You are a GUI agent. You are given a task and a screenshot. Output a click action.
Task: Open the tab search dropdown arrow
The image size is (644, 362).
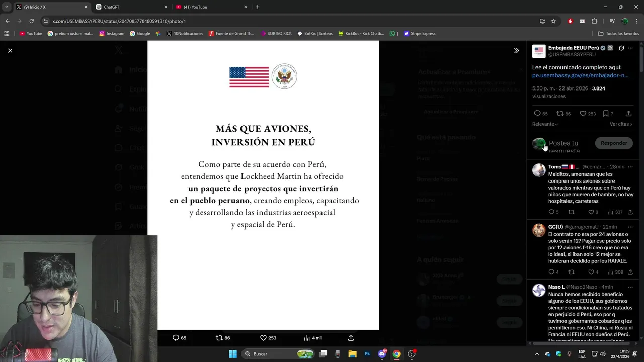click(7, 7)
